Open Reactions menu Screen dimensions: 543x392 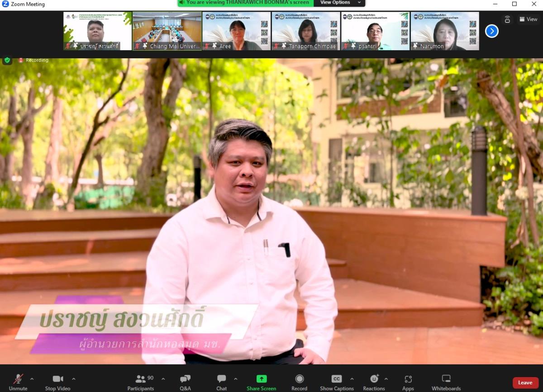pyautogui.click(x=374, y=382)
